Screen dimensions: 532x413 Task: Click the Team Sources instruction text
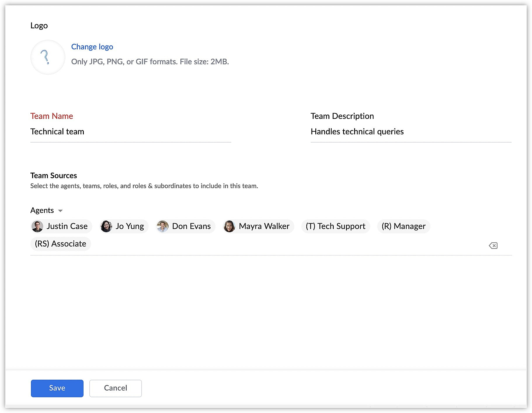(x=144, y=186)
